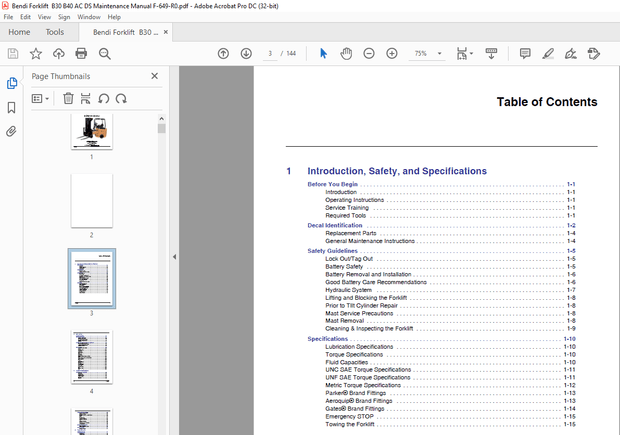Close the Page Thumbnails panel
This screenshot has width=620, height=435.
tap(155, 76)
